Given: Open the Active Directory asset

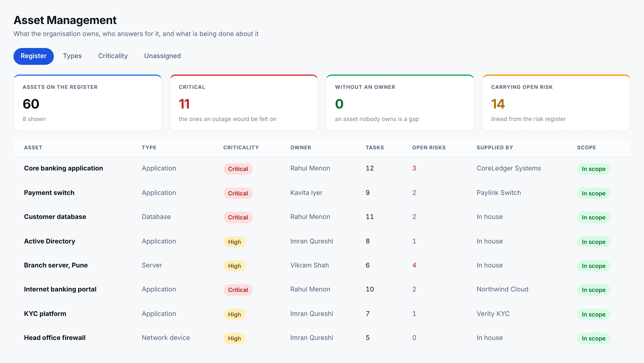Looking at the screenshot, I should [x=50, y=241].
